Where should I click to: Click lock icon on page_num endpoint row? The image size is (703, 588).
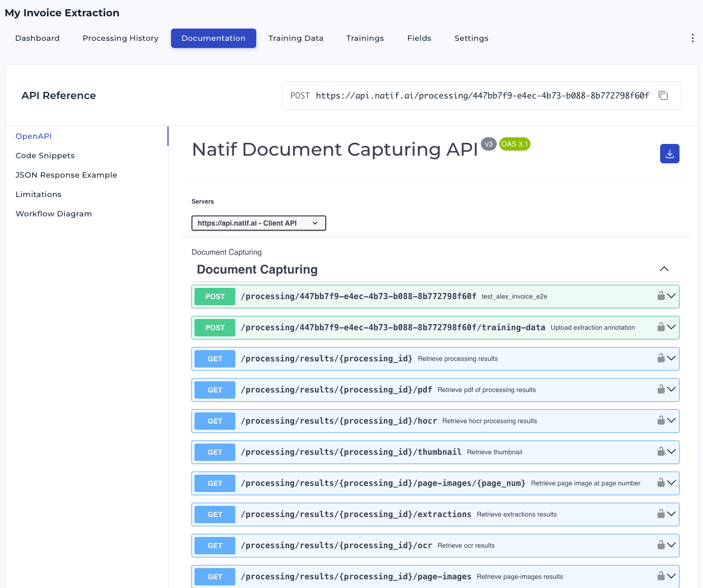[x=661, y=482]
